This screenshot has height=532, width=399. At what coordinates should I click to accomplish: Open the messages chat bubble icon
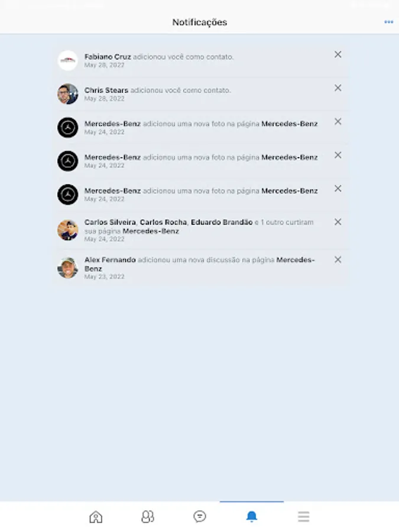point(200,517)
